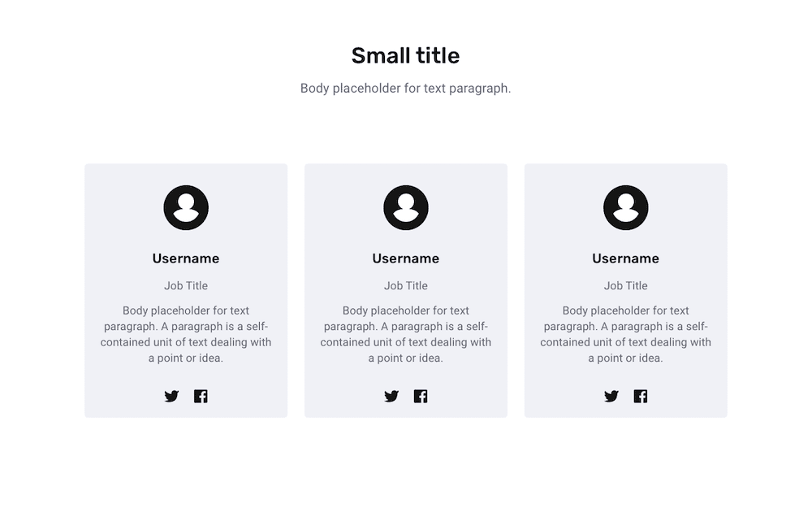Viewport: 812px width, 508px height.
Task: Select the Job Title text in the left card
Action: (x=186, y=285)
